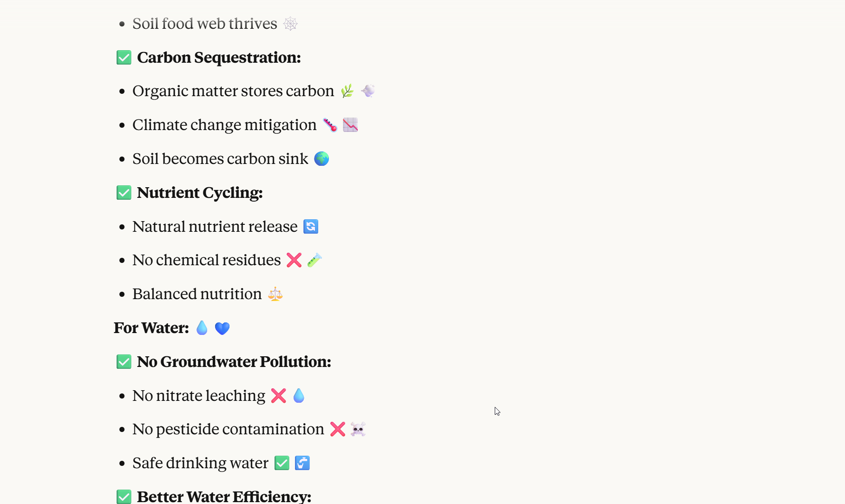
Task: Click the spider web emoji after "Soil food web thrives"
Action: pos(290,24)
